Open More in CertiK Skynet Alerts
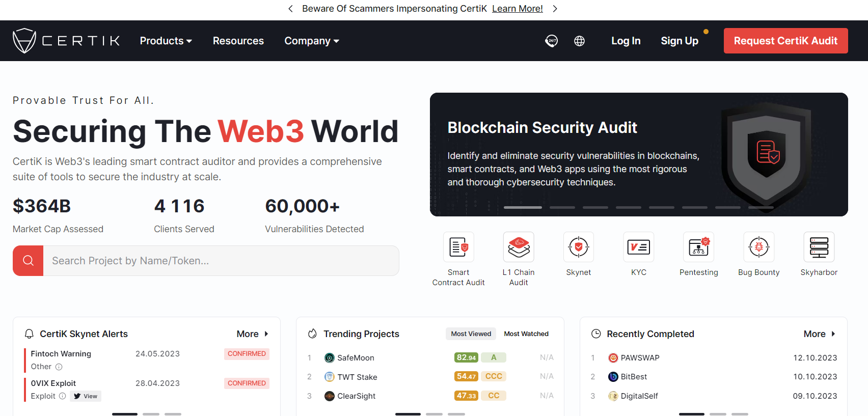 (252, 334)
